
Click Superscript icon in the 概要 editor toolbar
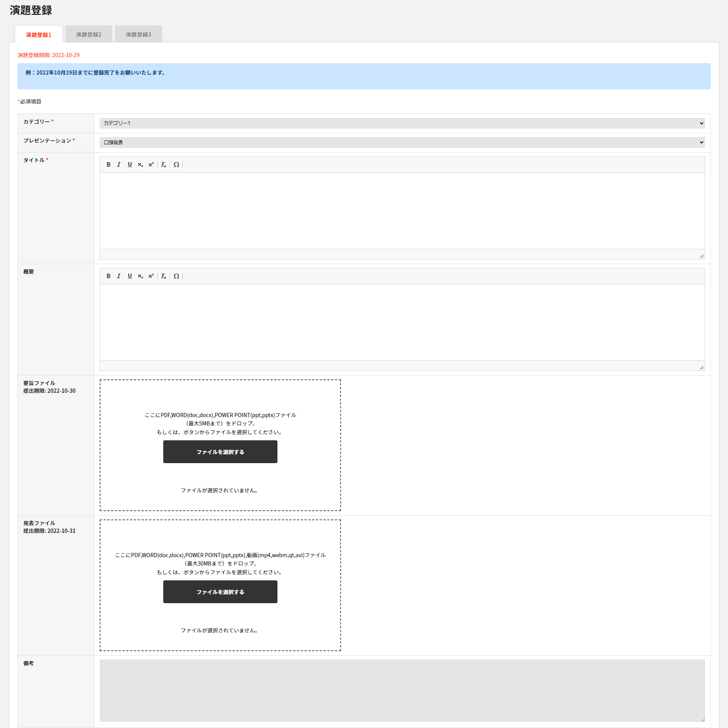151,276
